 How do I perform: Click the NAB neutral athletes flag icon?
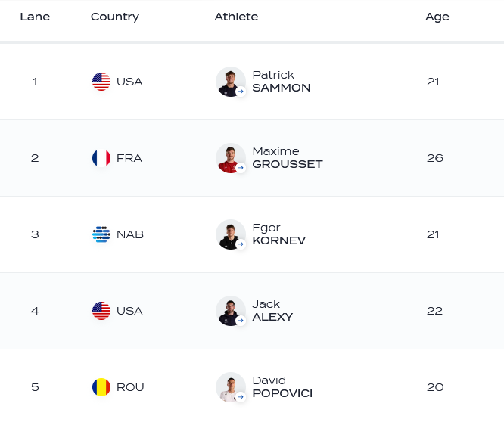point(101,234)
